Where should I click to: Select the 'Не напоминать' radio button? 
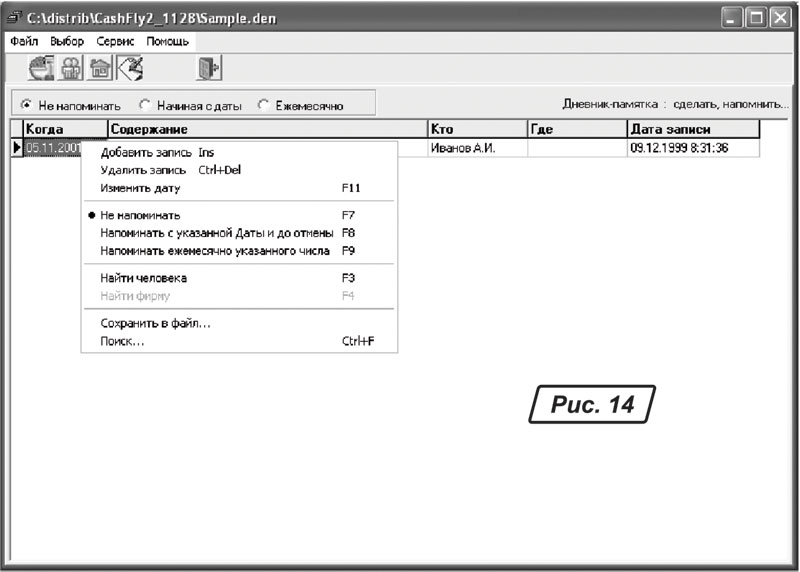coord(27,105)
